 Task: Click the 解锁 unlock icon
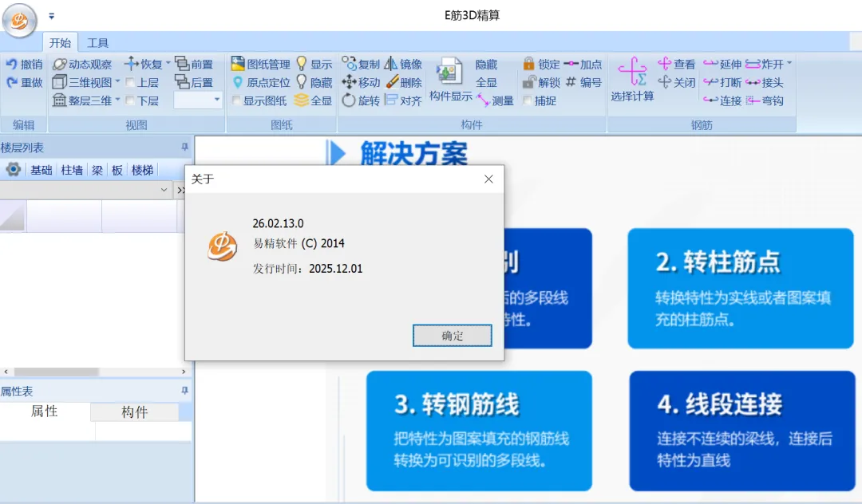pos(529,82)
